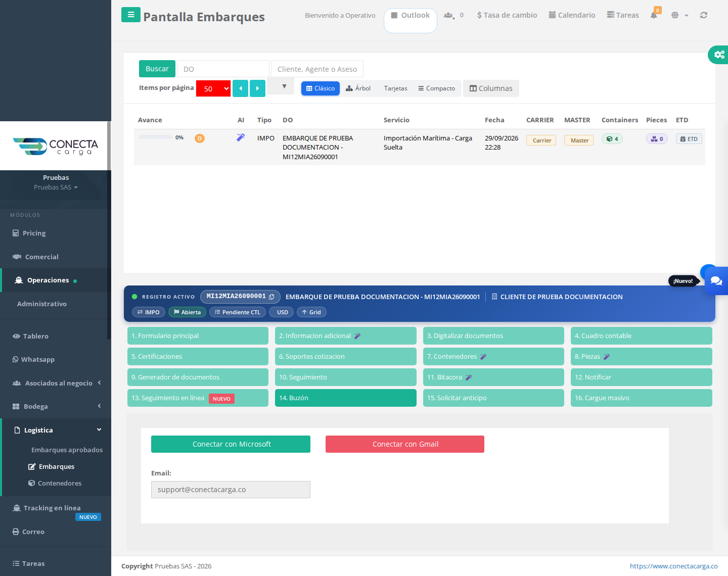Click the hamburger menu icon
Viewport: 728px width, 576px height.
click(131, 15)
